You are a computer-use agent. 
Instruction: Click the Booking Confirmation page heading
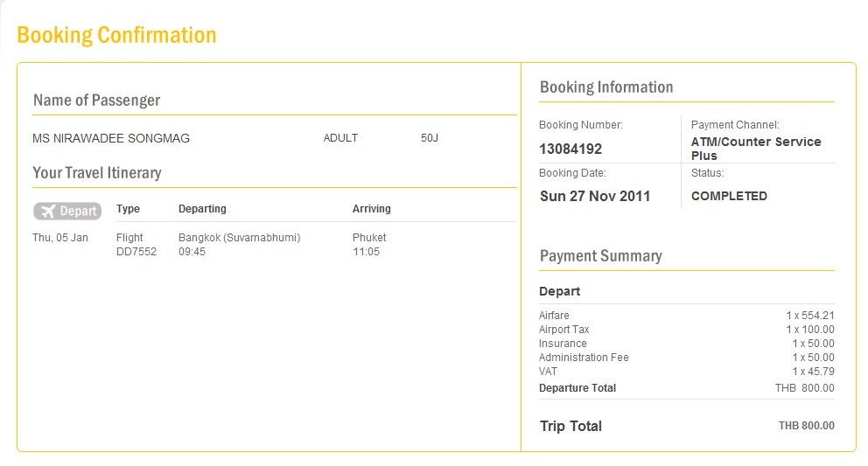pos(116,36)
